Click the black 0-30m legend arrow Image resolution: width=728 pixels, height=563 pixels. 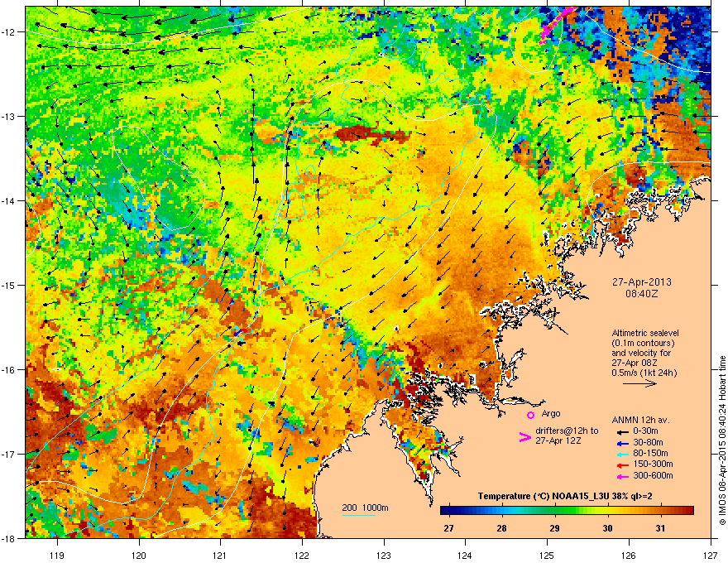tap(622, 431)
